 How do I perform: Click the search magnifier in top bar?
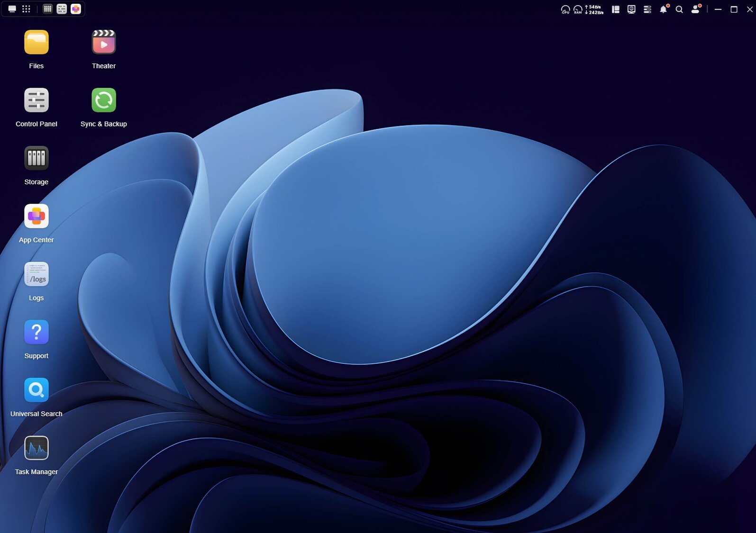pos(679,9)
